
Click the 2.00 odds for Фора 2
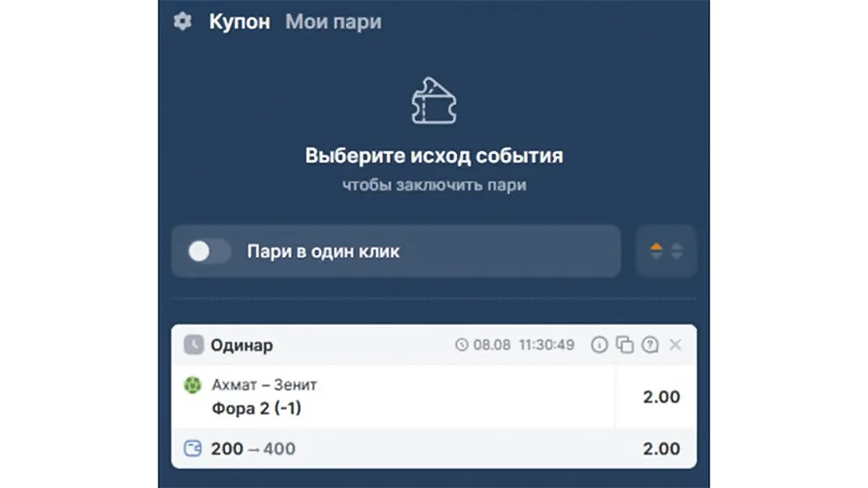click(x=661, y=397)
